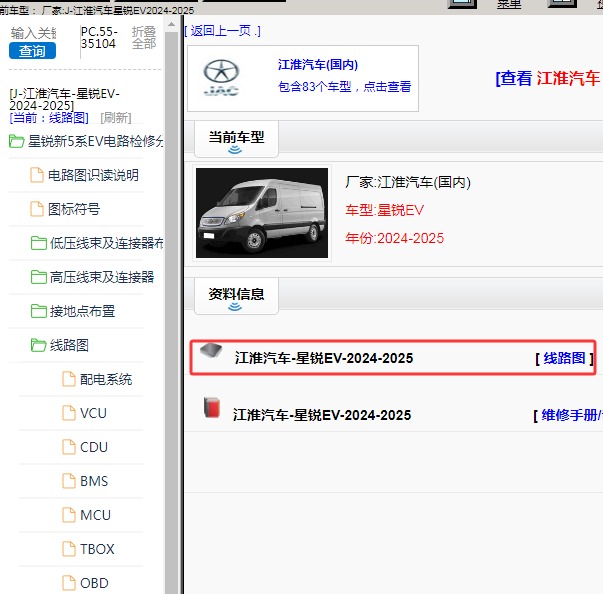Click 折叠全部 to collapse all tree nodes
Screen dimensions: 603x594
pyautogui.click(x=144, y=38)
